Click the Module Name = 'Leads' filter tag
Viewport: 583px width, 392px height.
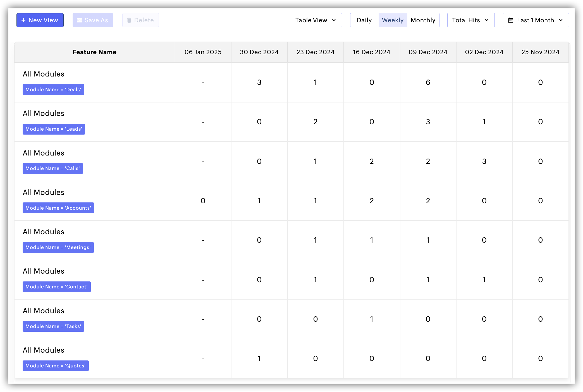click(x=54, y=129)
